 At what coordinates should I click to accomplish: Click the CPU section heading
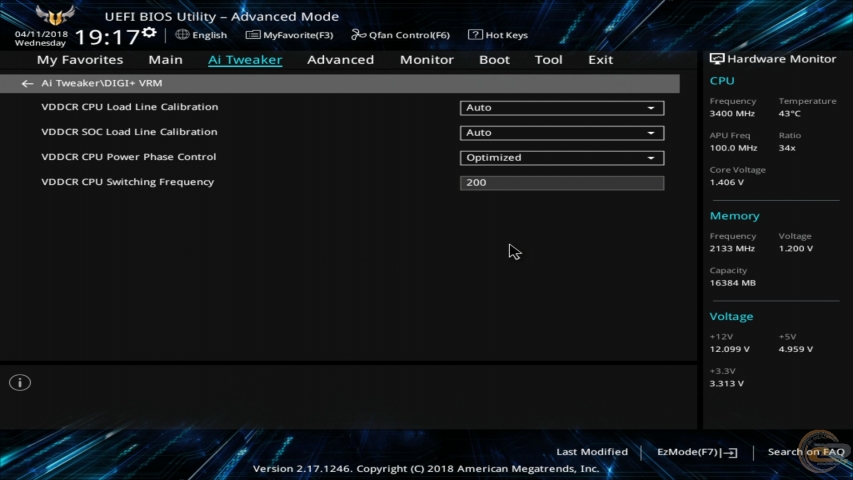pos(722,81)
